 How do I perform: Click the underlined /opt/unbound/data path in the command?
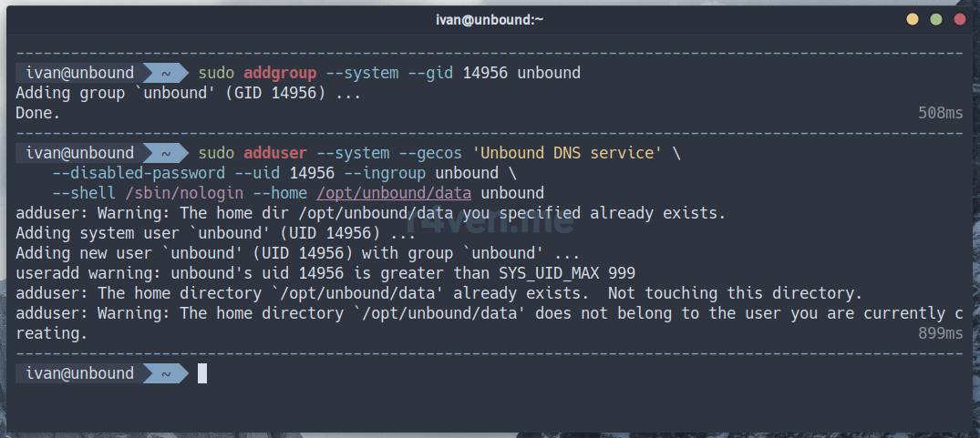point(394,193)
